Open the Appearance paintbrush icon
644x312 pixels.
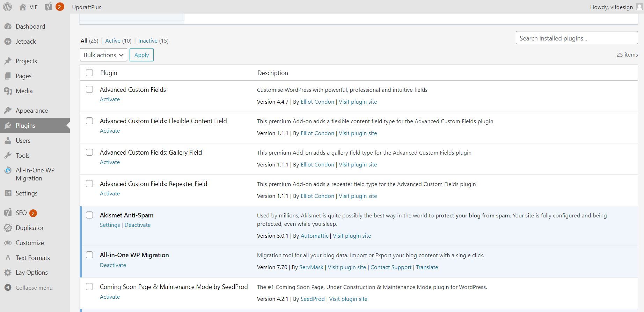(x=8, y=111)
